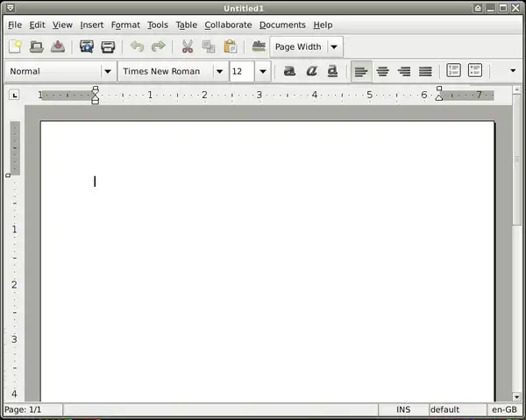Create a new document
526x420 pixels.
point(16,47)
